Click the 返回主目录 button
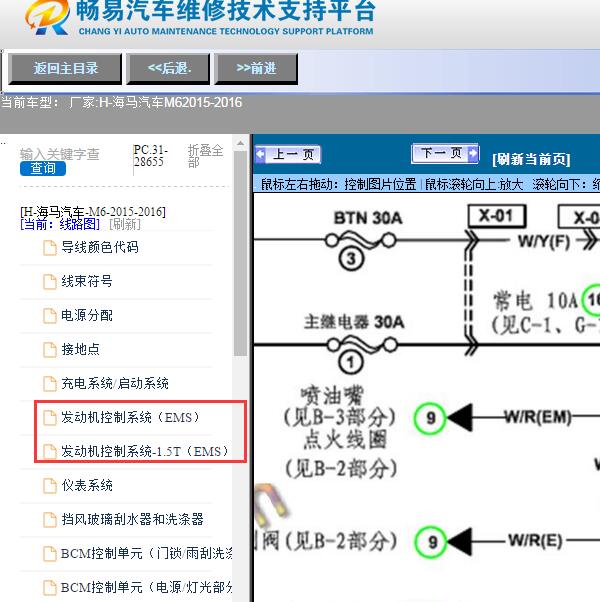Screen dimensions: 600x602 [65, 69]
